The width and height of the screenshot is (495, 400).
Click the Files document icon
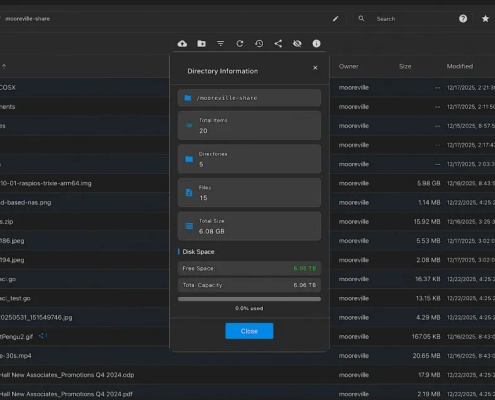coord(189,193)
